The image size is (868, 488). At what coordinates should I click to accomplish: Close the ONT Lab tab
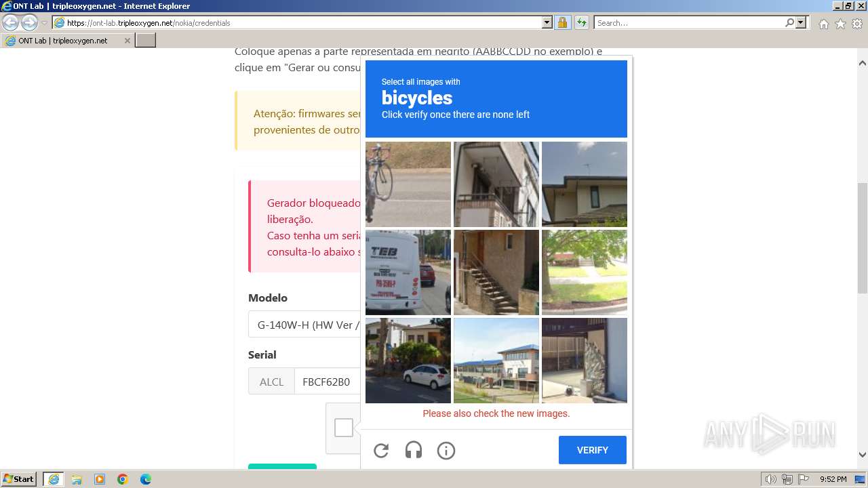pyautogui.click(x=127, y=41)
